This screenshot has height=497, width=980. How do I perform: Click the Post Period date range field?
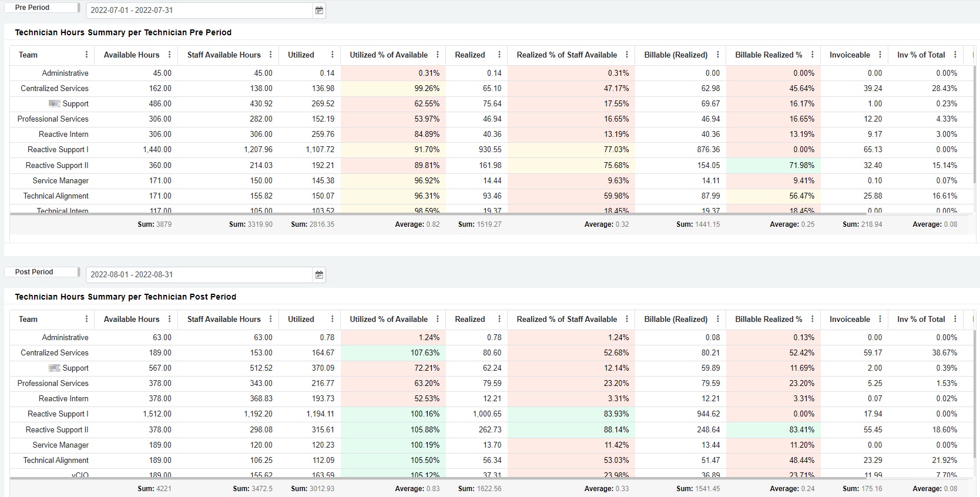[199, 274]
